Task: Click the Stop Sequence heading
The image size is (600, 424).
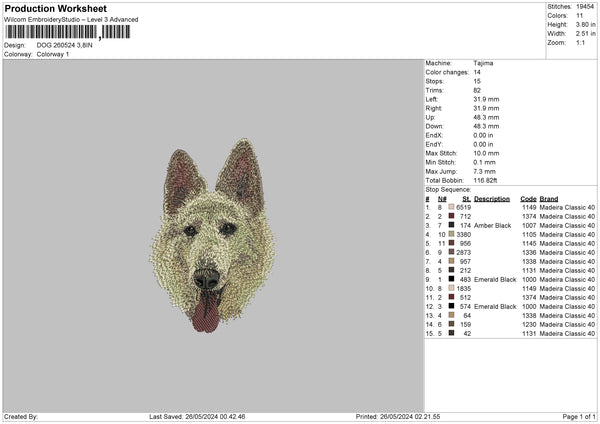Action: [x=448, y=188]
